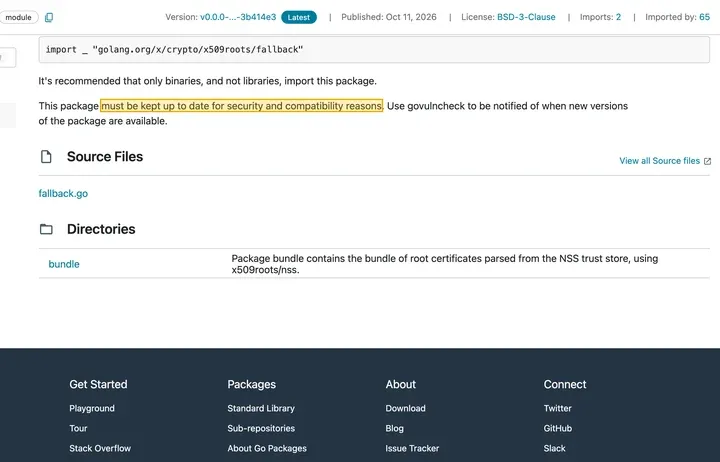Open Sub-repositories footer link
Image resolution: width=720 pixels, height=462 pixels.
coord(261,428)
